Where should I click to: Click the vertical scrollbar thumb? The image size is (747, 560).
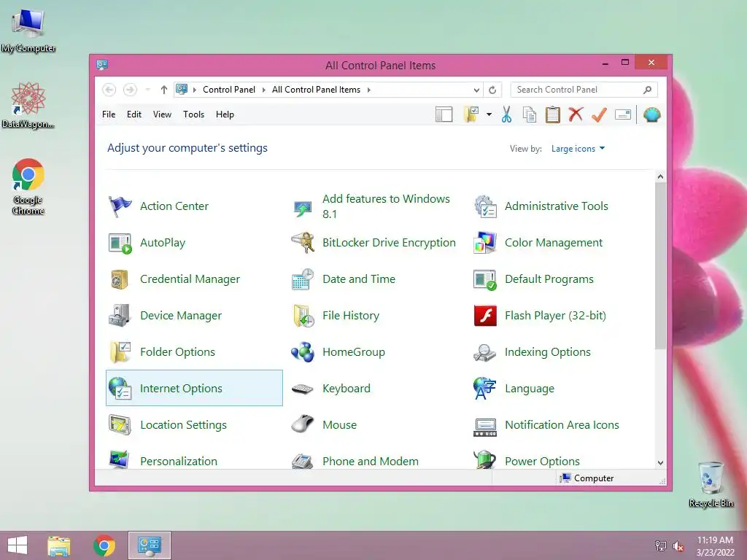pos(660,265)
